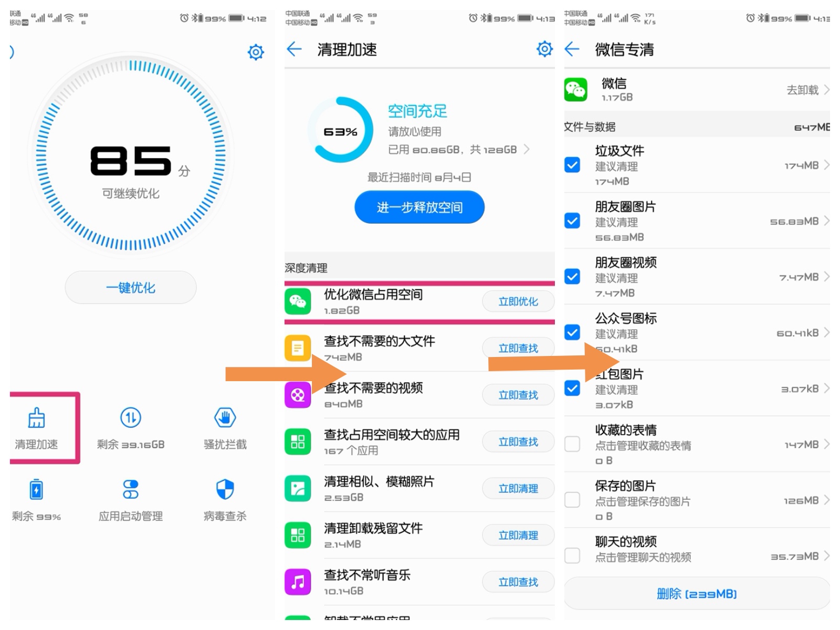Tap the 63% storage usage ring

[341, 130]
